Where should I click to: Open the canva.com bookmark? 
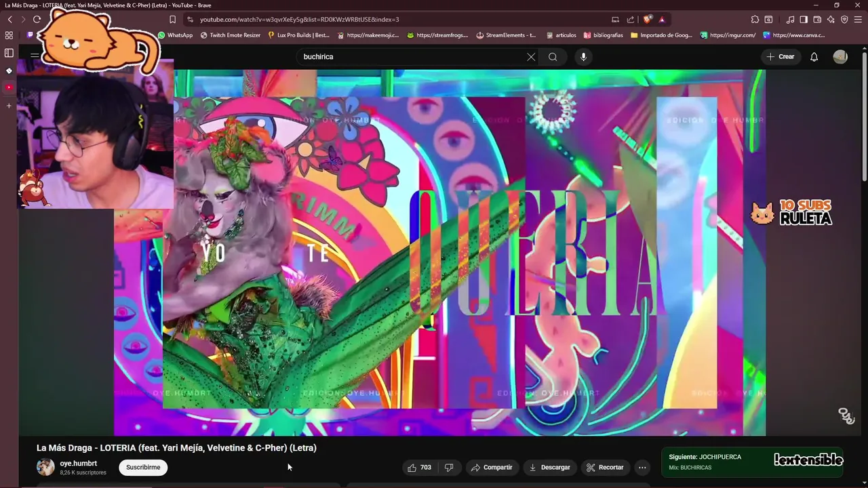point(794,35)
